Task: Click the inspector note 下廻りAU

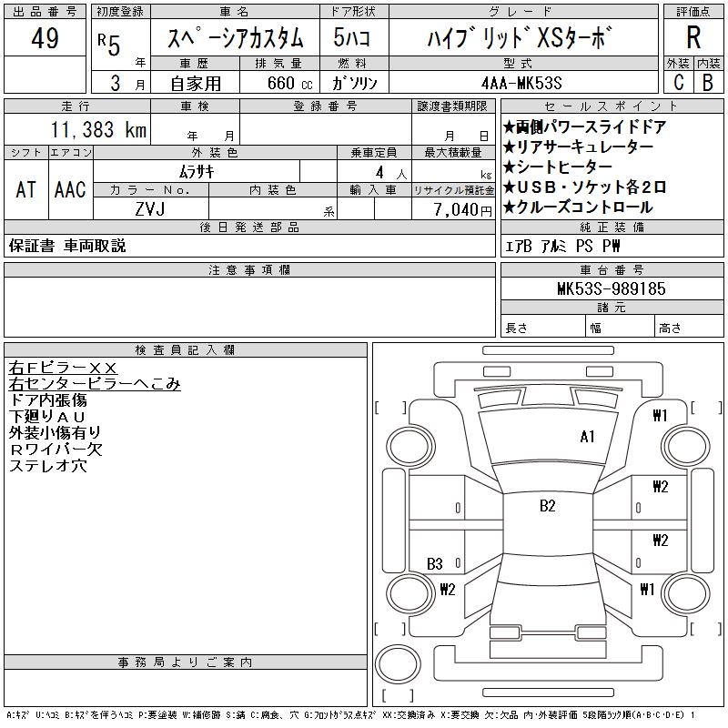Action: coord(47,417)
